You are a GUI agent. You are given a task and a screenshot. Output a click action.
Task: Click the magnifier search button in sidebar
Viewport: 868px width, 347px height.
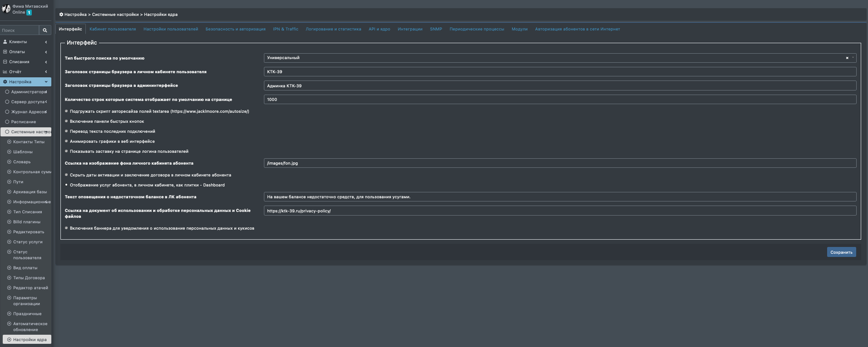point(45,30)
